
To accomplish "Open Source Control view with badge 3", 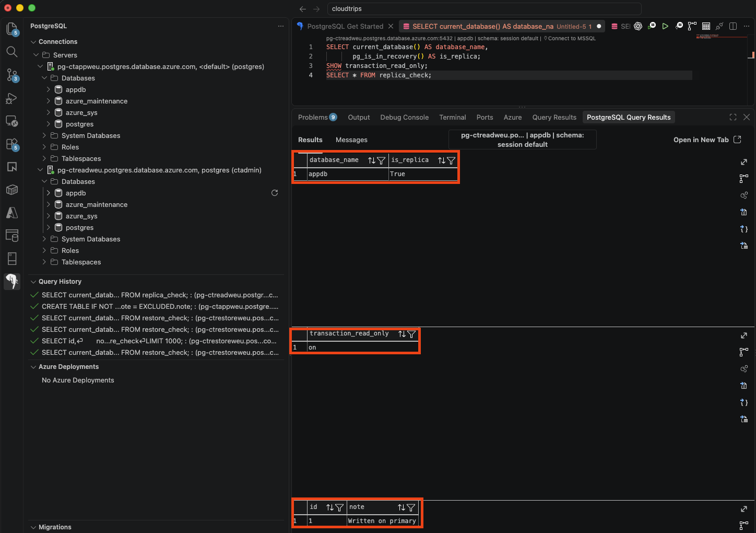I will (x=11, y=75).
